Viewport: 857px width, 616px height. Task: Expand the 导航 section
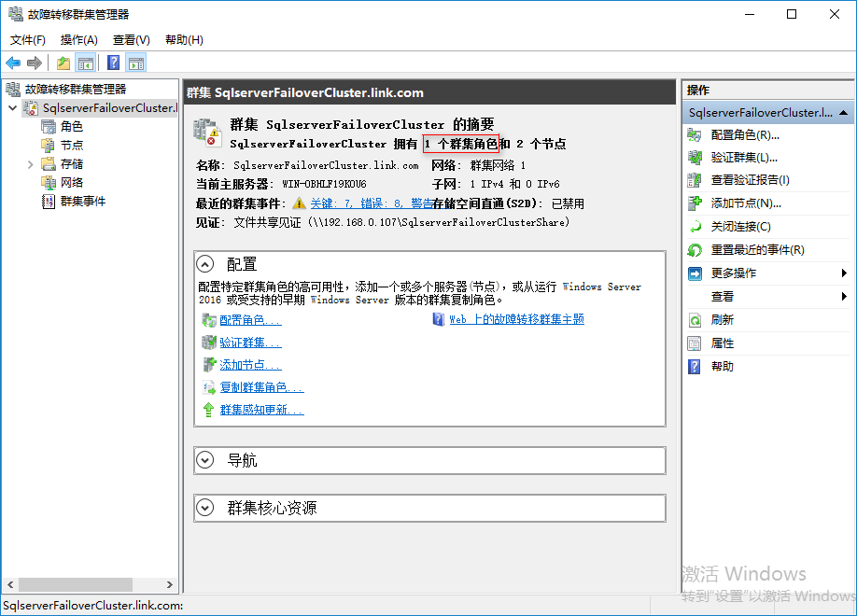[205, 460]
